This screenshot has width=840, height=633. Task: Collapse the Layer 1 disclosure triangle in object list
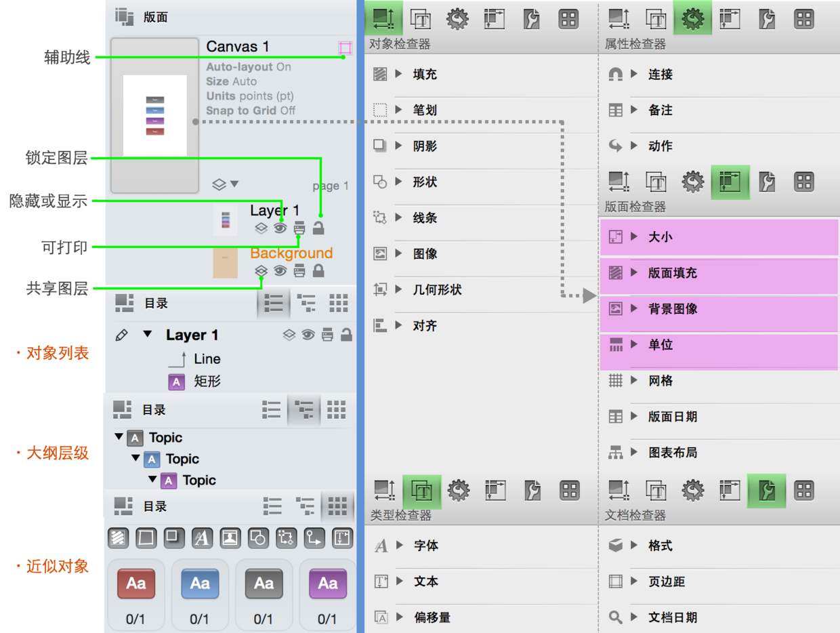pyautogui.click(x=147, y=334)
